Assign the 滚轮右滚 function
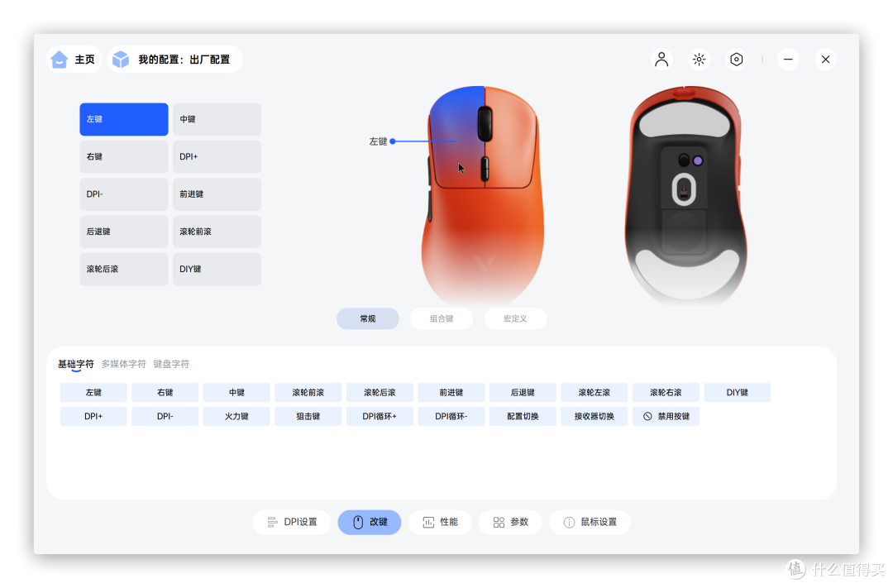Screen dimensions: 893x588 [x=666, y=393]
